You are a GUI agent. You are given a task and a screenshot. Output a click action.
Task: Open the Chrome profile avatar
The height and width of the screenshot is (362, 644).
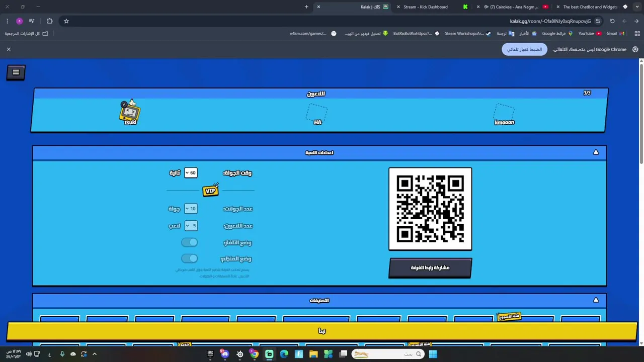tap(20, 21)
